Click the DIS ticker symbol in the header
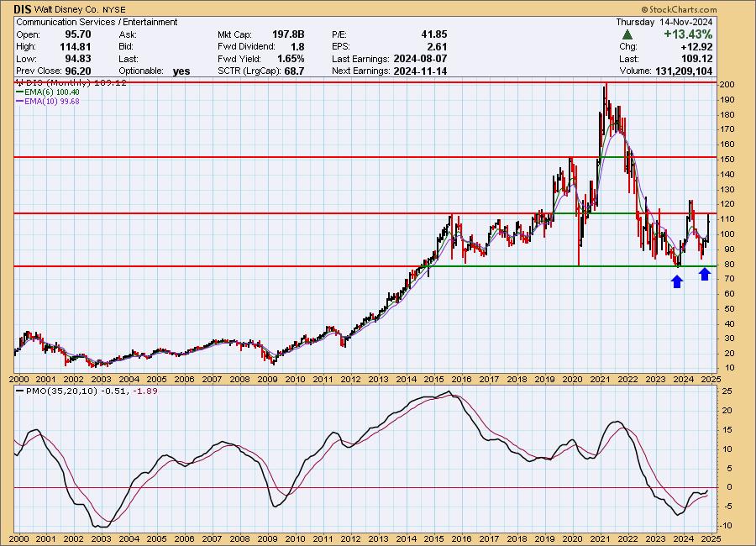 tap(23, 9)
